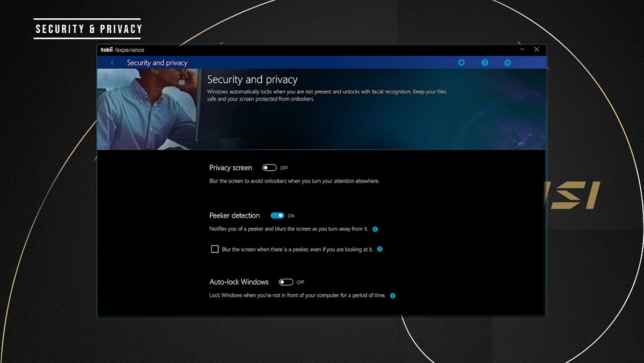Check the blur screen when peeker checkbox
Viewport: 644px width, 363px height.
[215, 249]
